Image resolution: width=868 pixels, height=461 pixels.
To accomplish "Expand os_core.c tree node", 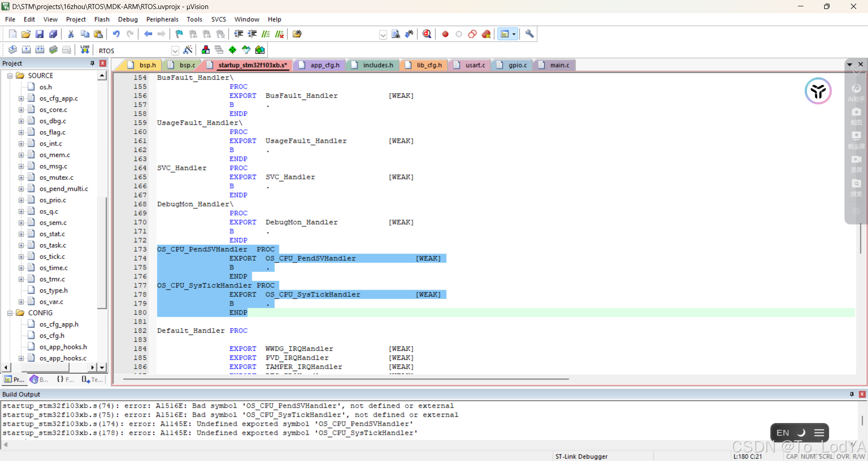I will coord(21,110).
